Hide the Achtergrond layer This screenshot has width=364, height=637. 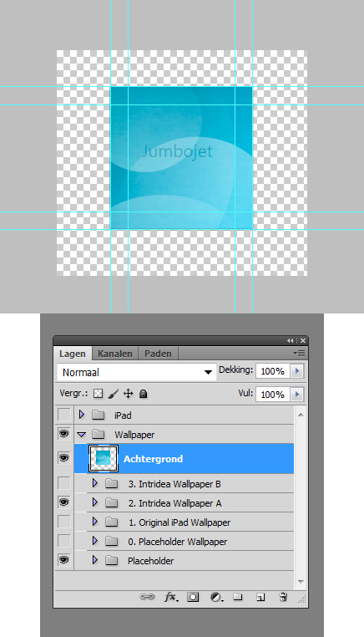(64, 458)
